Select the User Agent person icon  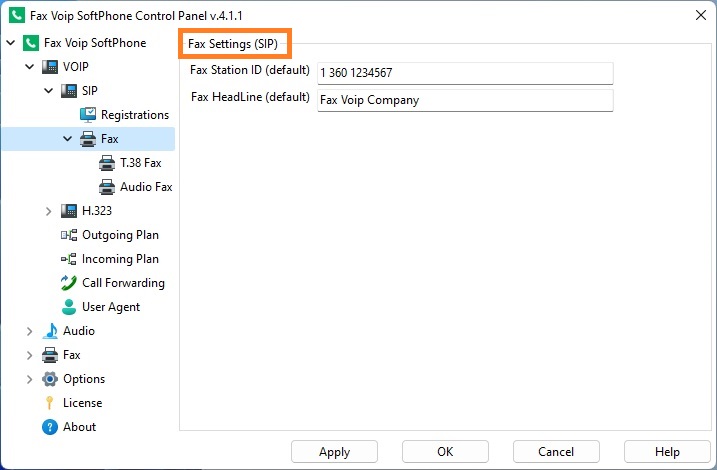tap(69, 307)
